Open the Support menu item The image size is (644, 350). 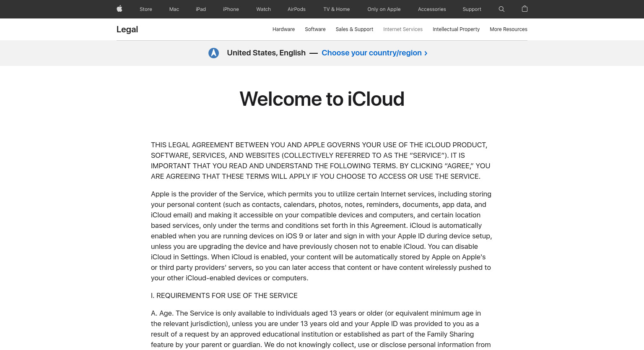[472, 9]
